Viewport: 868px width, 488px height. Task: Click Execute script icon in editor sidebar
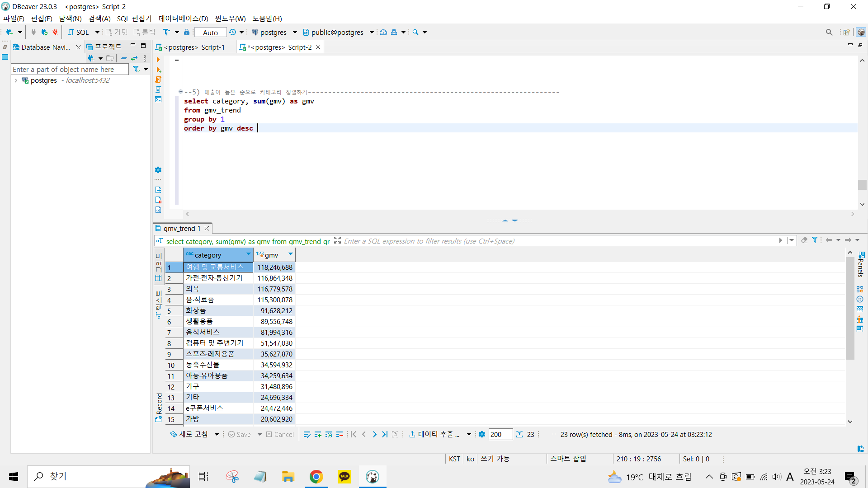[158, 80]
